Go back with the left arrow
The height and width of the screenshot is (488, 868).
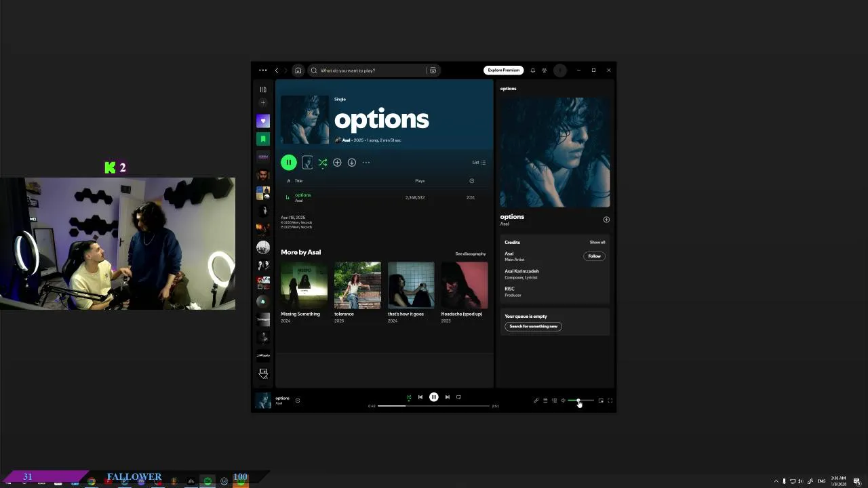(x=277, y=70)
